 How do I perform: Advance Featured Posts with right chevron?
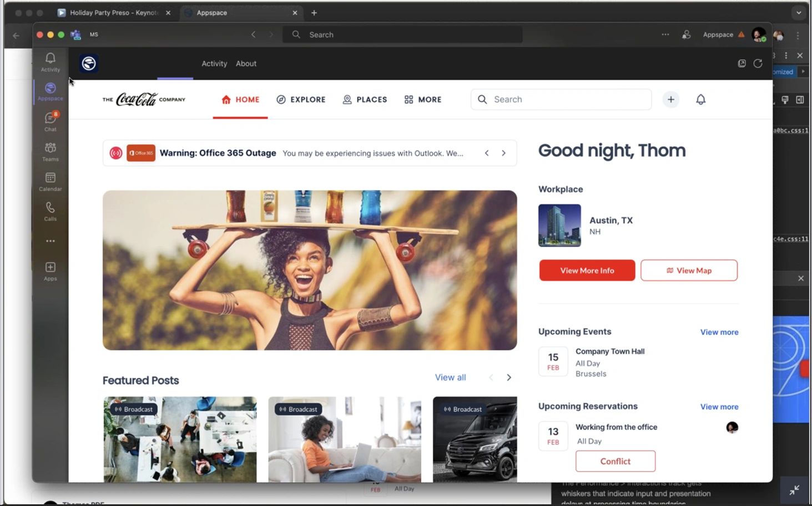click(508, 378)
